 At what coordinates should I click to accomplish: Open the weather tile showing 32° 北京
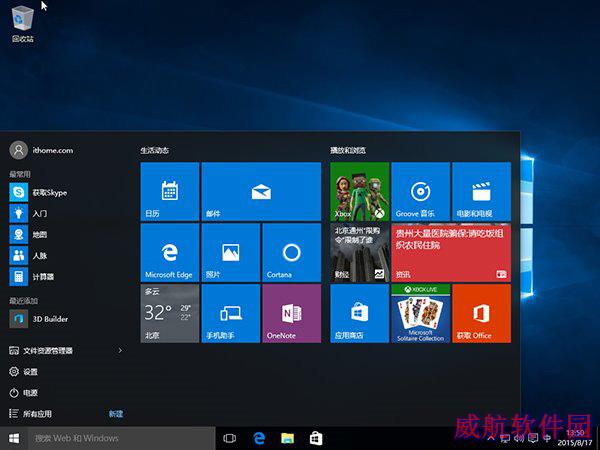pos(170,313)
